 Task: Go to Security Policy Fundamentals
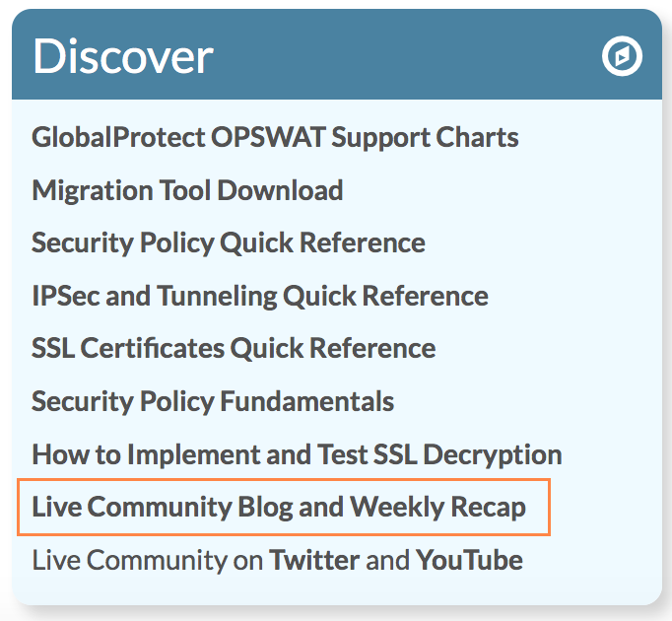click(x=213, y=402)
